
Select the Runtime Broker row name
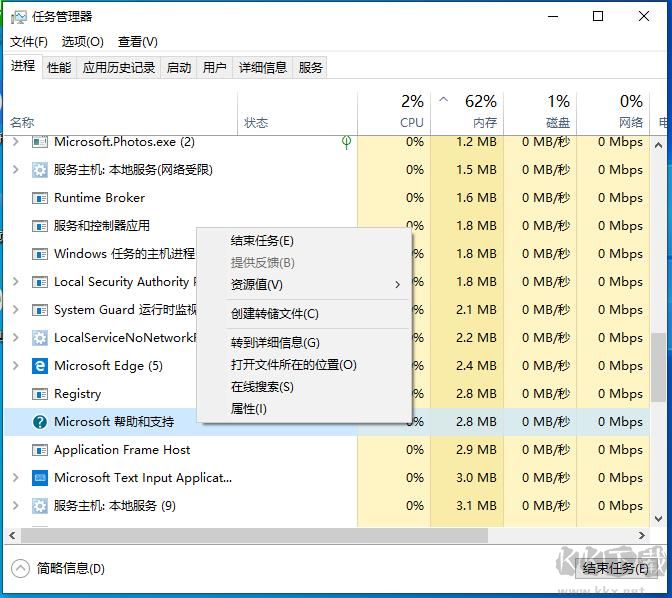(x=99, y=198)
